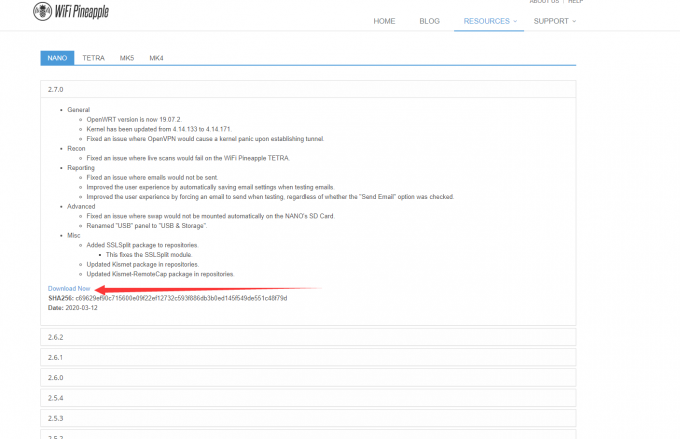This screenshot has height=439, width=680.
Task: Open the RESOURCES menu
Action: [x=489, y=21]
